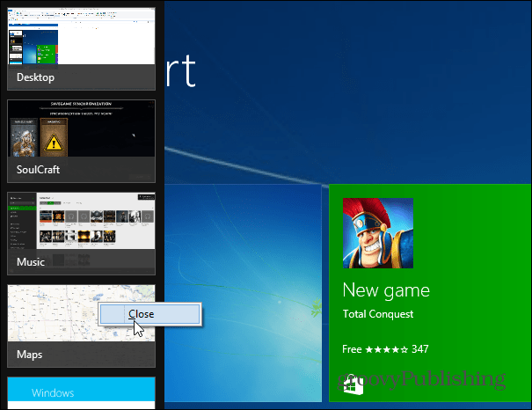Open the blue desktop tile beside the Store tile
The height and width of the screenshot is (410, 532).
coord(243,293)
